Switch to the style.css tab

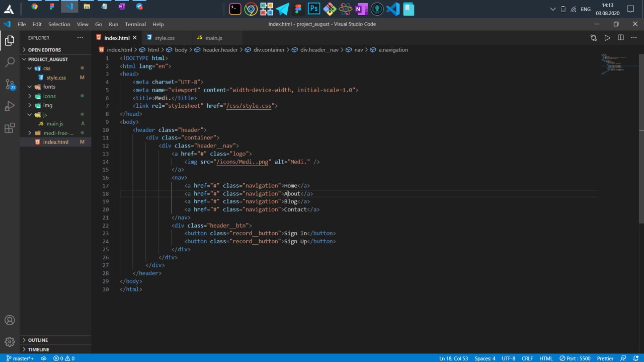click(x=165, y=38)
